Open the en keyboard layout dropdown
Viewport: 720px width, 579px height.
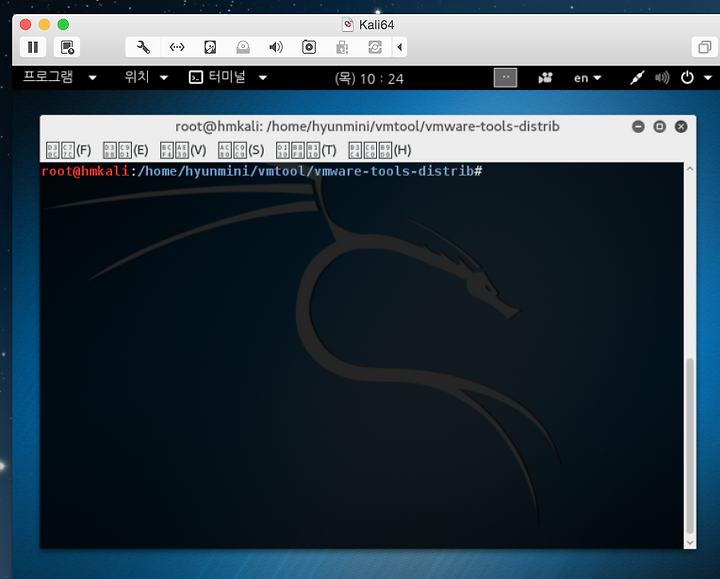point(587,78)
